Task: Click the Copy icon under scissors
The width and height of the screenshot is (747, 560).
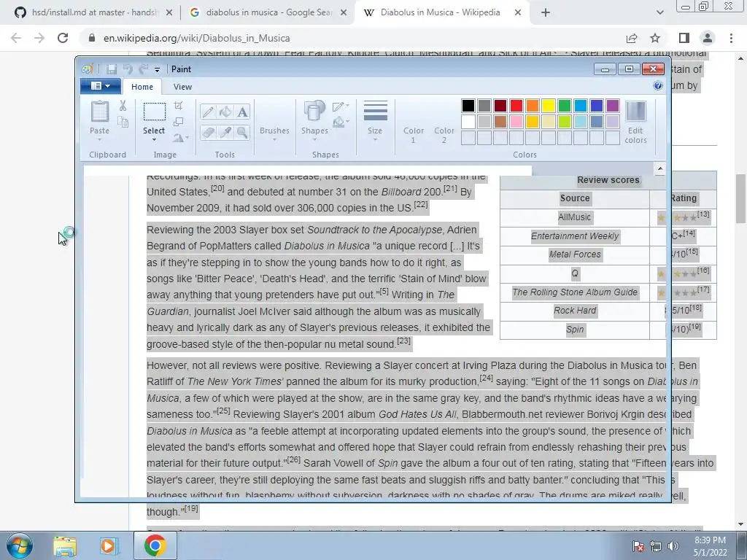Action: tap(123, 122)
